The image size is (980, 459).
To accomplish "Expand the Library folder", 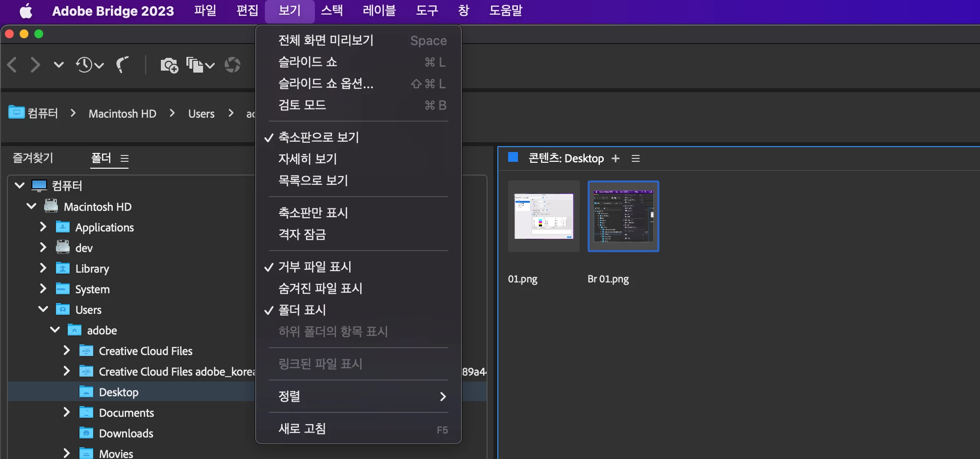I will pyautogui.click(x=43, y=268).
